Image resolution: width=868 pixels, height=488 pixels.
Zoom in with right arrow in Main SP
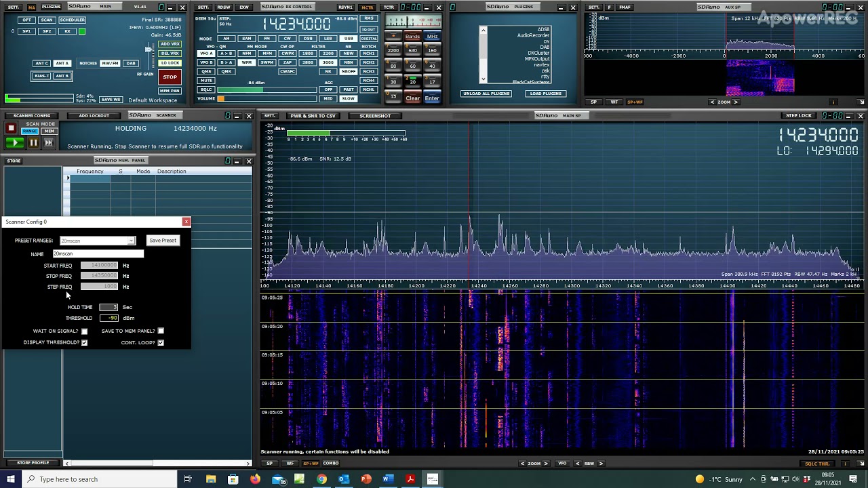pos(546,464)
